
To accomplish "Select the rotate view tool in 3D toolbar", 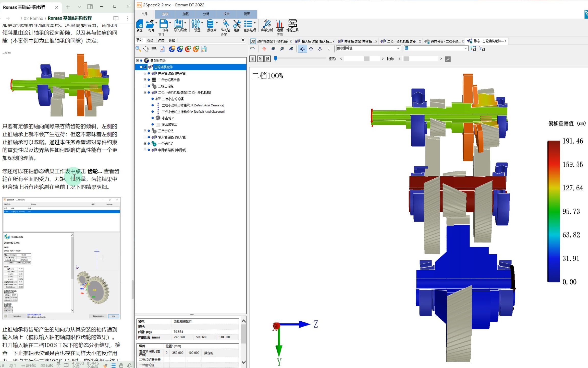I will [x=302, y=49].
